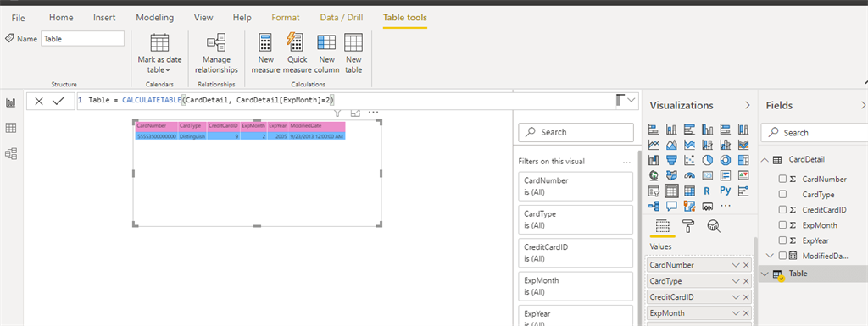The image size is (868, 326).
Task: Select the Line chart visual
Action: (x=654, y=145)
